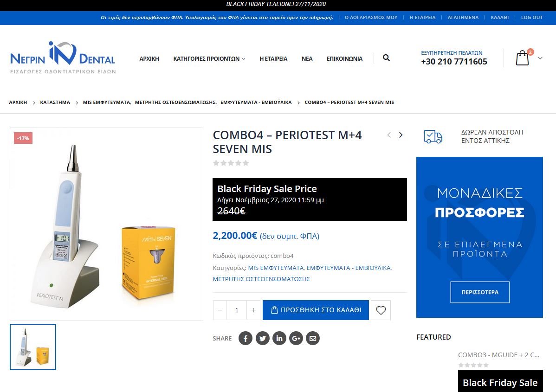
Task: Click phone number +30 210 7711605
Action: pos(454,62)
